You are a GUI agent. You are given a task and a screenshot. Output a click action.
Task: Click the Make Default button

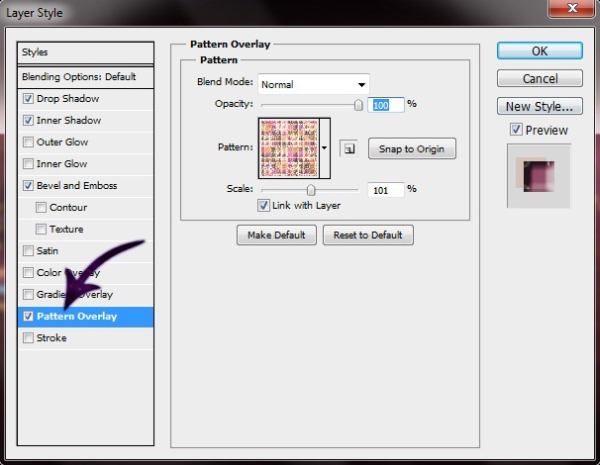277,235
